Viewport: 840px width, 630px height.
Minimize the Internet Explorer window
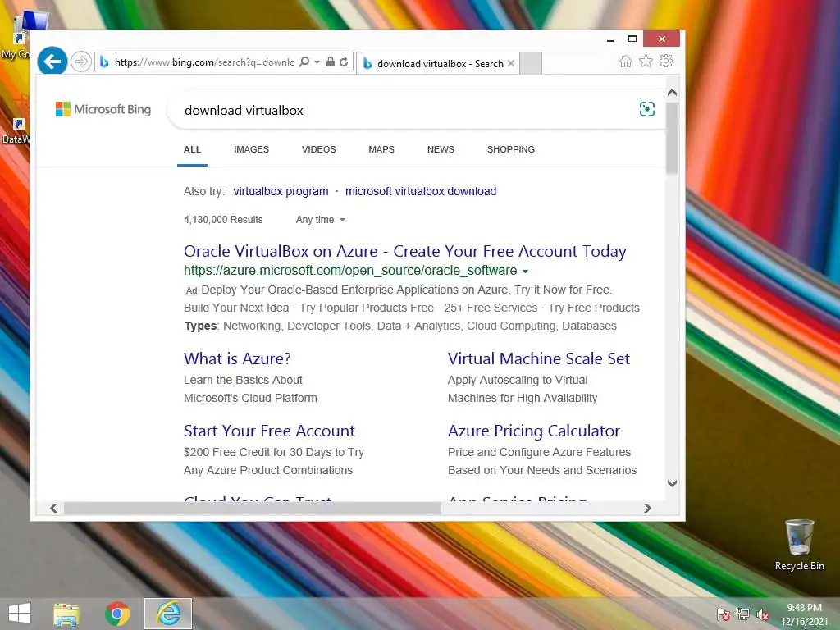point(610,39)
